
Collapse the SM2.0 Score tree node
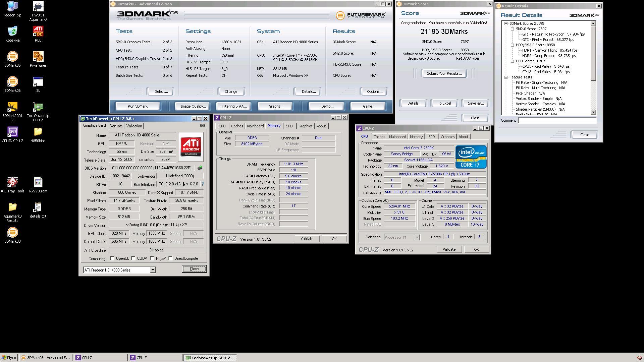coord(513,29)
